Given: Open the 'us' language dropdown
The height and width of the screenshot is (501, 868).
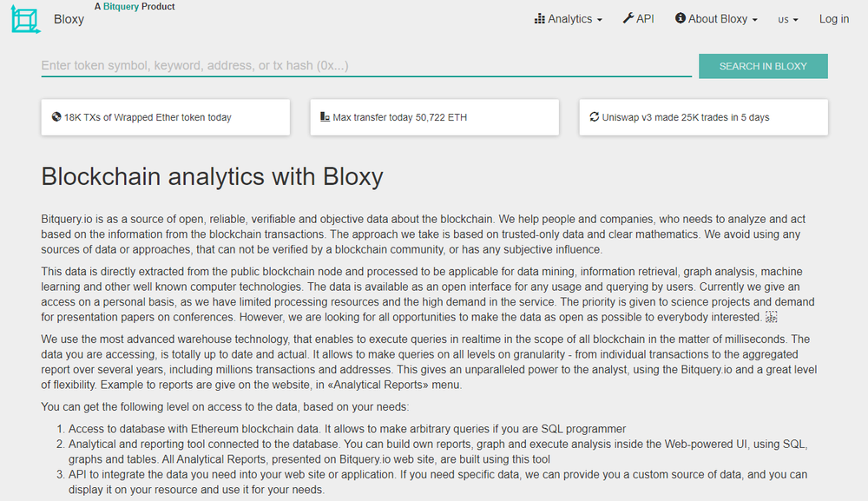Looking at the screenshot, I should [788, 19].
